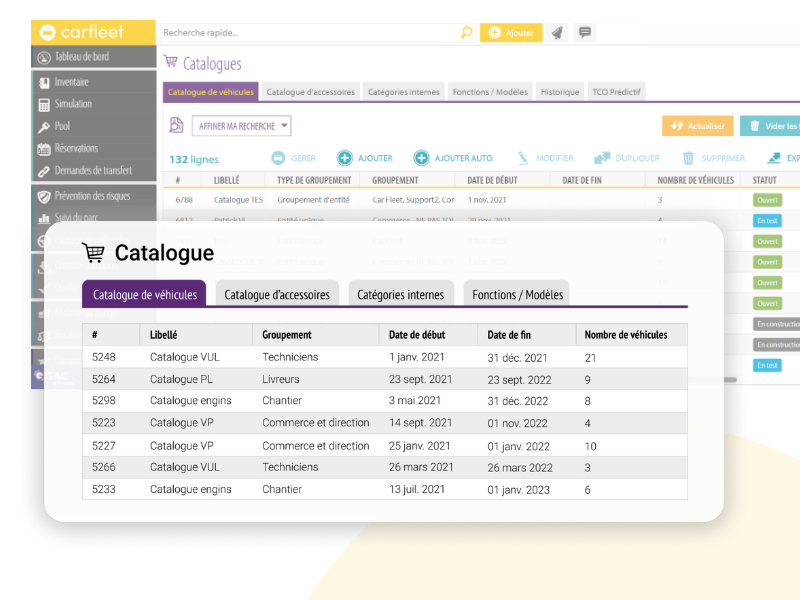
Task: Select the Catégories internes tab in overlay
Action: click(401, 294)
